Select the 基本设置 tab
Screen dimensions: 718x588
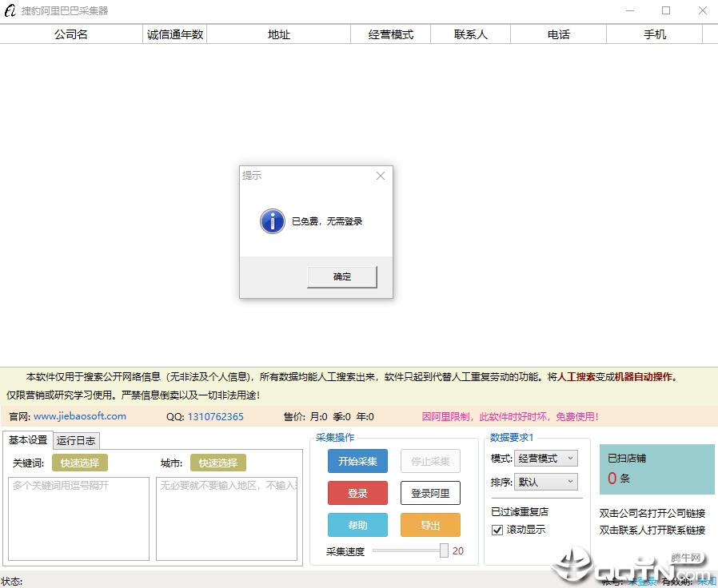[x=28, y=440]
